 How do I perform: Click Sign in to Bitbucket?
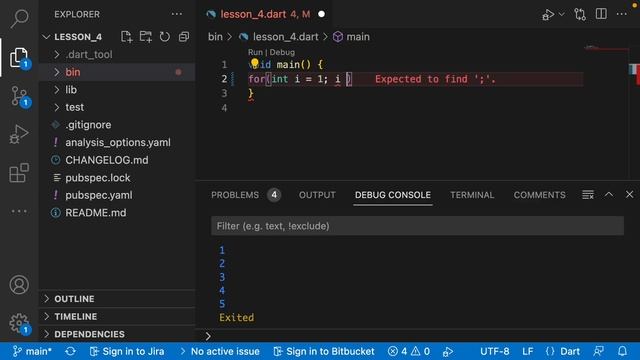coord(324,351)
